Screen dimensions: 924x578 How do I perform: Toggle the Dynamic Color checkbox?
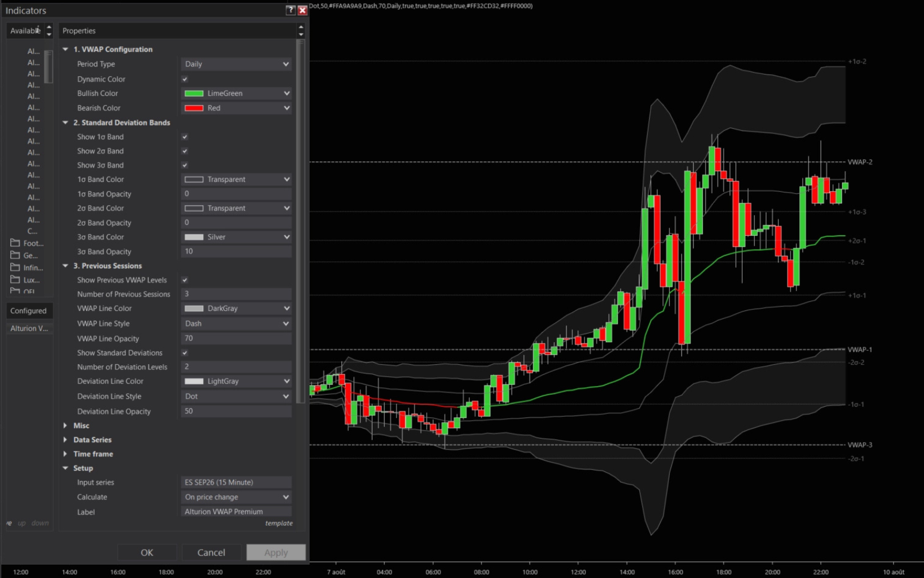[185, 79]
